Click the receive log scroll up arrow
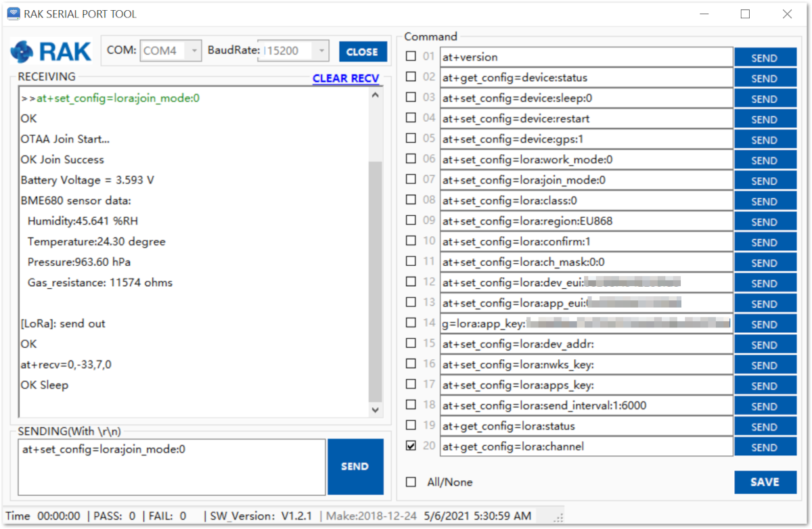The height and width of the screenshot is (529, 812). 376,95
